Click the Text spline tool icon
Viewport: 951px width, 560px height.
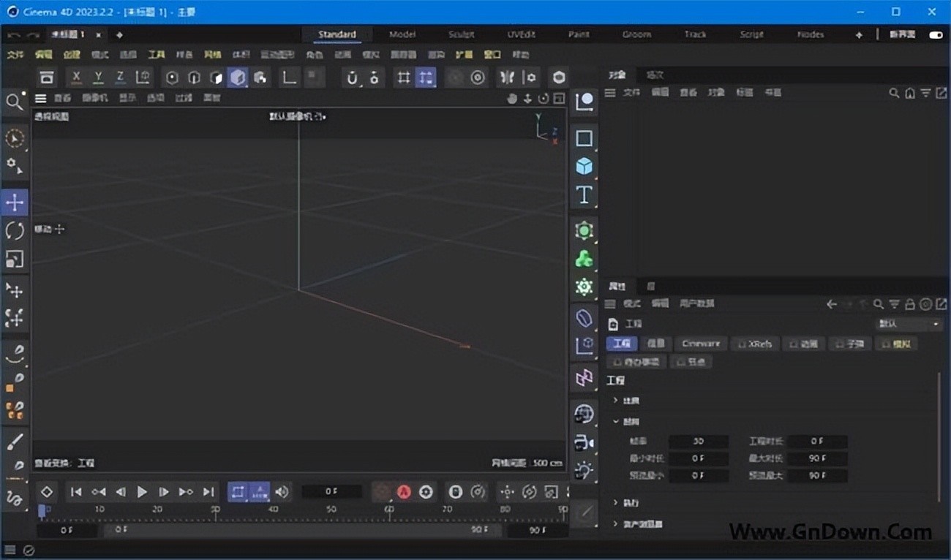(584, 195)
